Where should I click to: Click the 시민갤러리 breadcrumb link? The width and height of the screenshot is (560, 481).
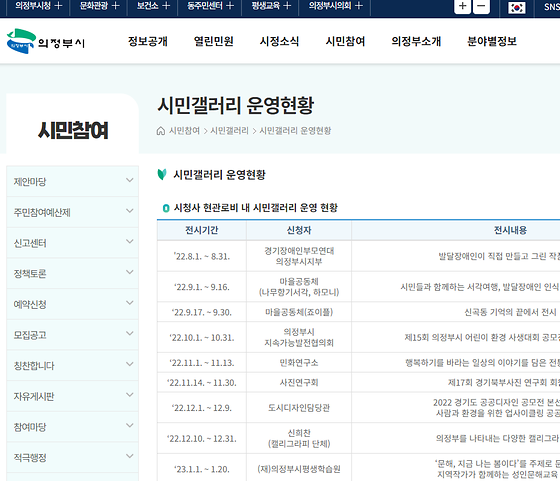click(x=229, y=131)
